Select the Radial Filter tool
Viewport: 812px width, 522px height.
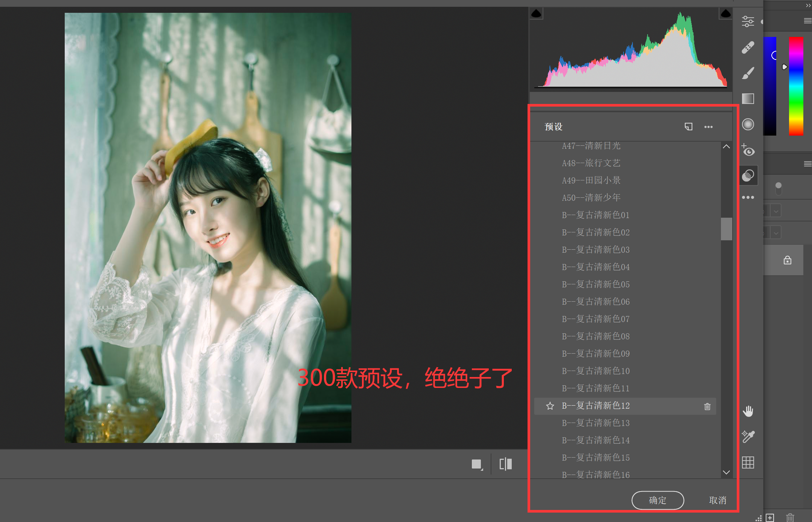(748, 124)
